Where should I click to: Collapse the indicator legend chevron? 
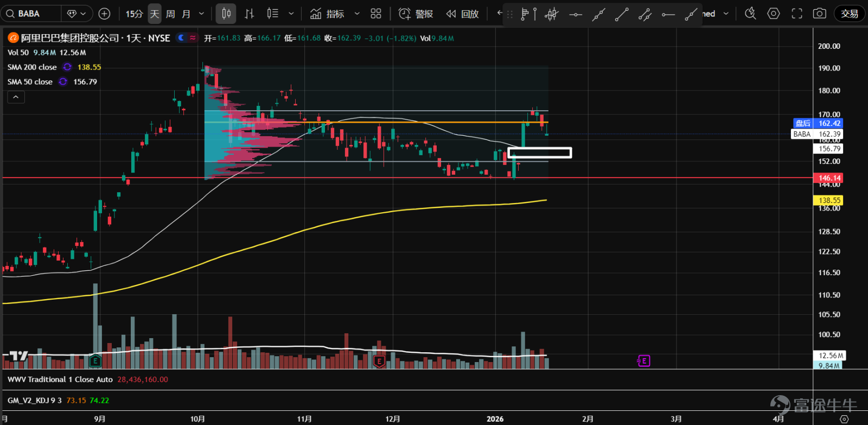click(16, 97)
